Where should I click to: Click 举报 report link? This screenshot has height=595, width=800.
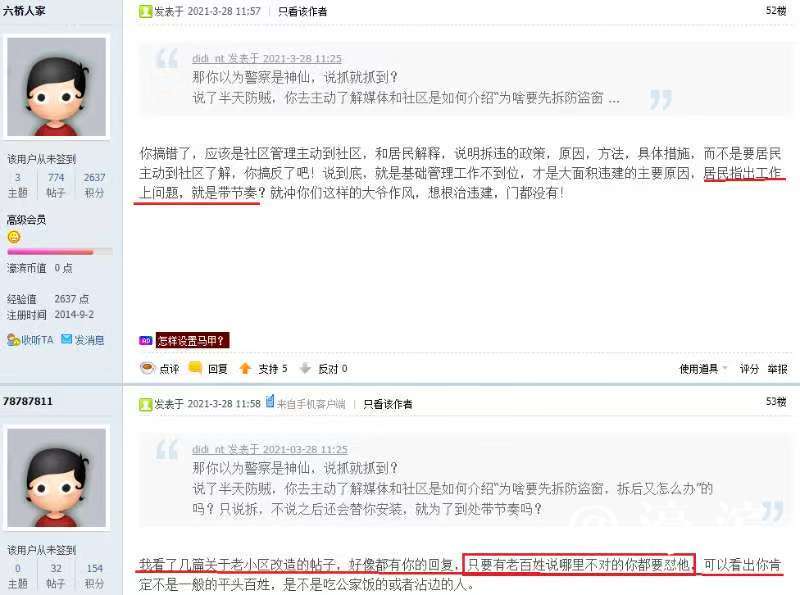[x=778, y=368]
